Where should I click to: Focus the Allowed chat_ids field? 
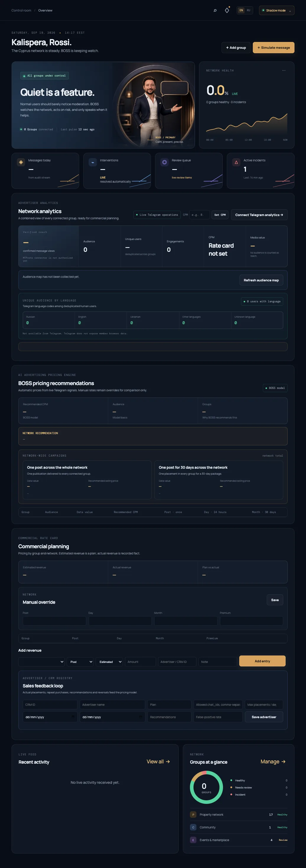point(218,705)
